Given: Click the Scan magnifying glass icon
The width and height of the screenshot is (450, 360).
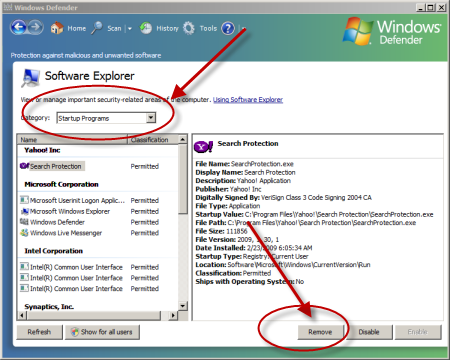Looking at the screenshot, I should 97,28.
